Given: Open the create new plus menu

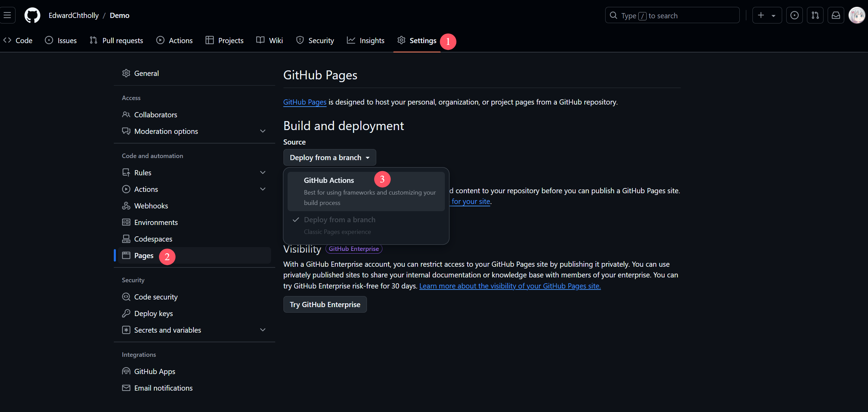Looking at the screenshot, I should [761, 15].
